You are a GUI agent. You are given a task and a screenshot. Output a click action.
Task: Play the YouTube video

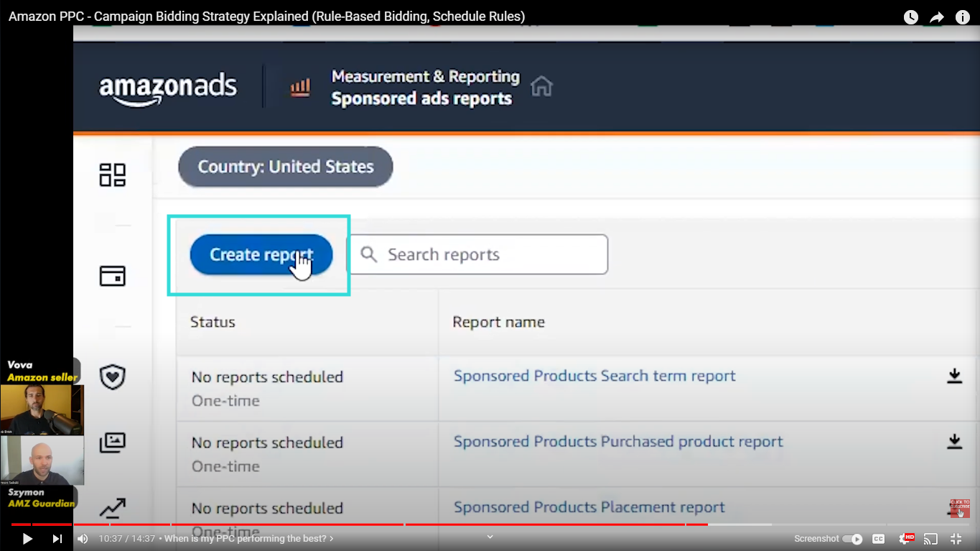27,539
